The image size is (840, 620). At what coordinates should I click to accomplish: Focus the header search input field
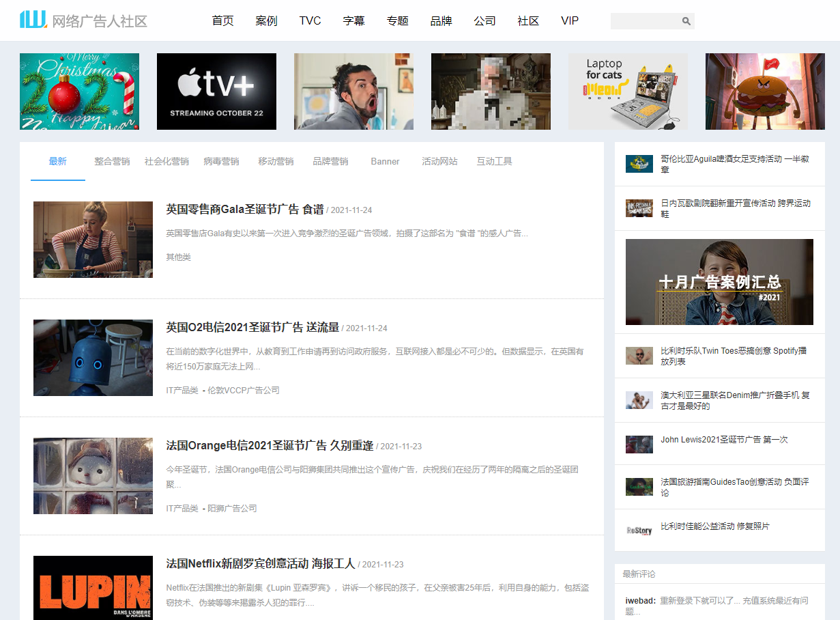tap(645, 21)
